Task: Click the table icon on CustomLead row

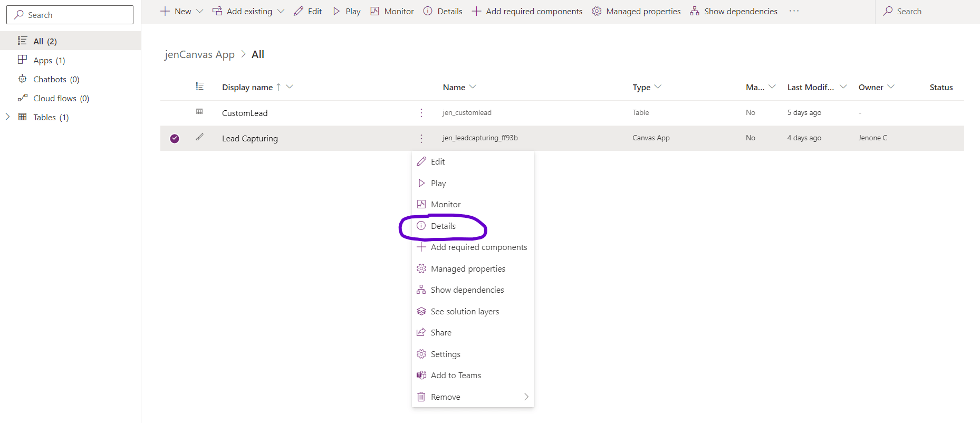Action: (199, 111)
